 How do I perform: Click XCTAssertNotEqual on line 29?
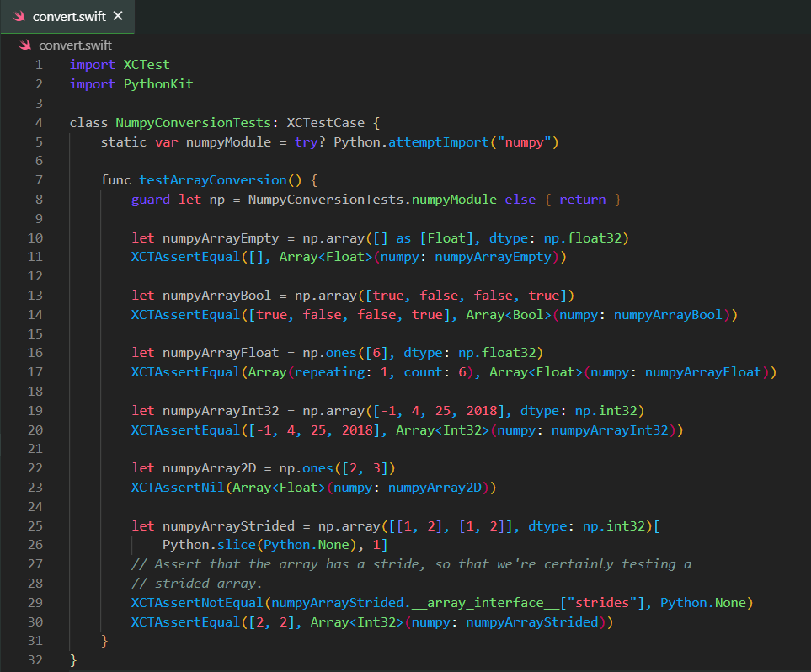coord(197,603)
